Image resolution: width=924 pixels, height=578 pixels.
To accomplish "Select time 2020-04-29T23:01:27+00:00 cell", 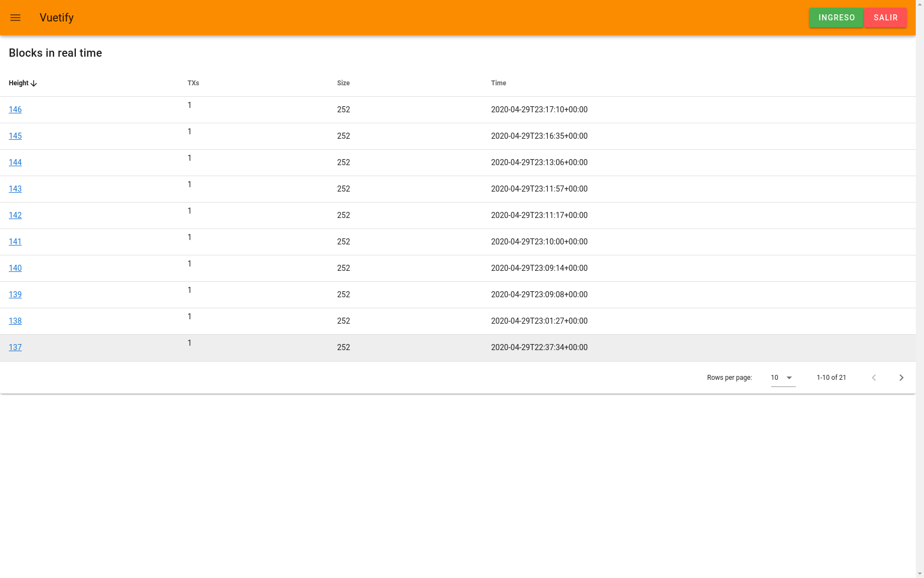I will [x=539, y=321].
